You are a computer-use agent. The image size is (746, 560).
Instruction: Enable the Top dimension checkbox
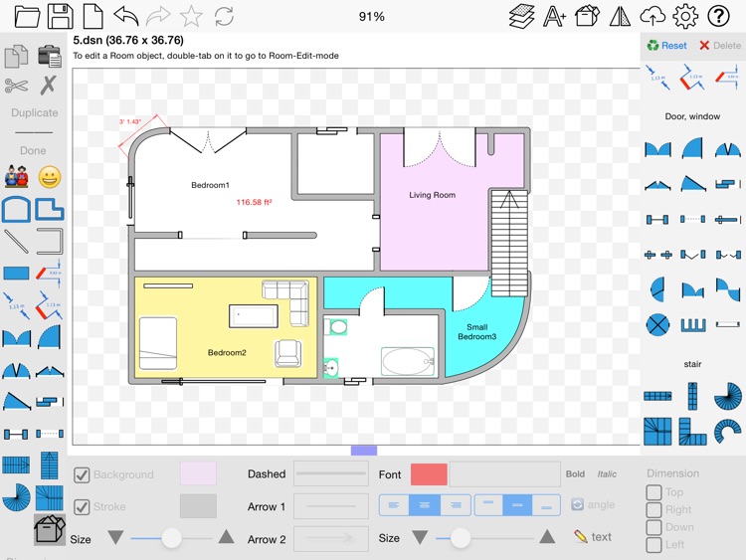point(653,492)
